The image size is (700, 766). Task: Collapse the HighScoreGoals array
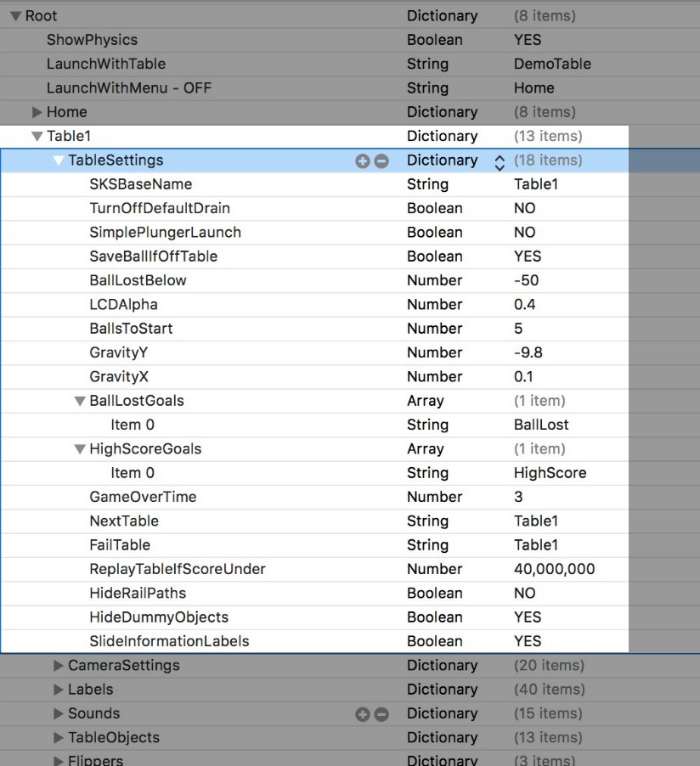82,448
